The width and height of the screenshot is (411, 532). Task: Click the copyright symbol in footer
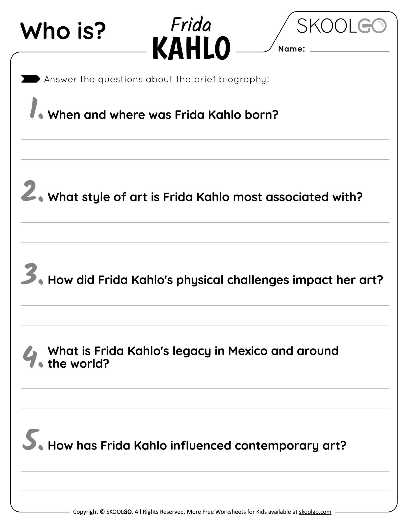(x=102, y=512)
